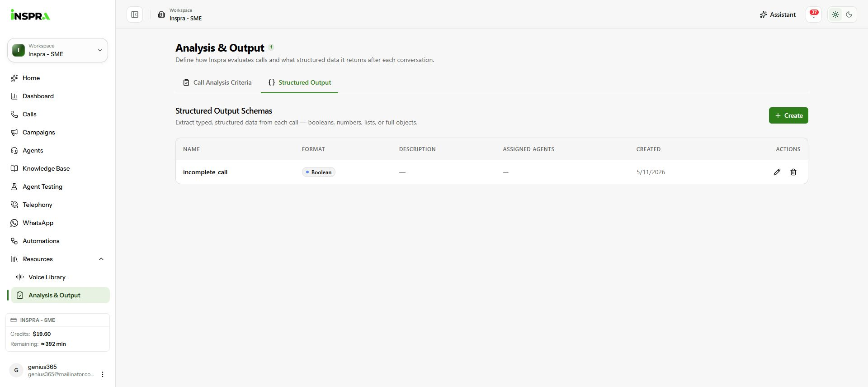Go to Home in sidebar
868x387 pixels.
pos(57,78)
